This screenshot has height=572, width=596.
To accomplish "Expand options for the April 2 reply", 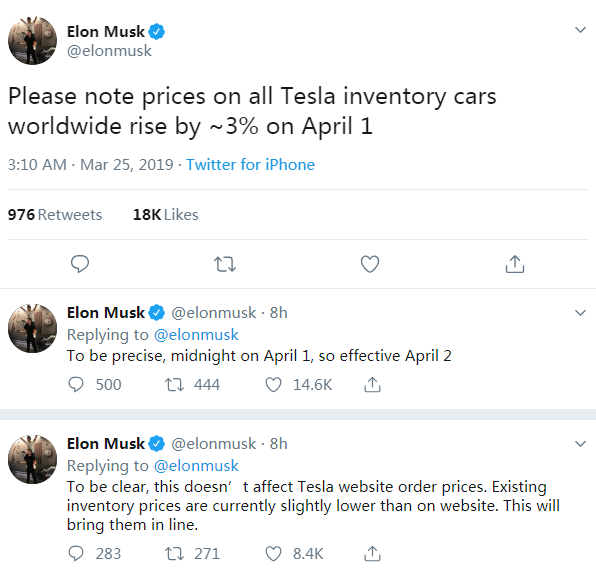I will (580, 313).
